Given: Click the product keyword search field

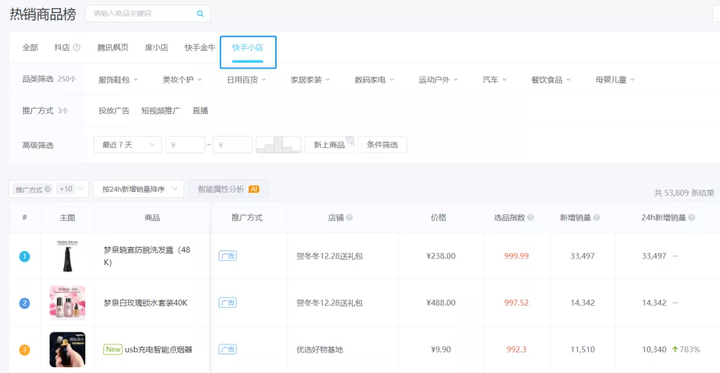Looking at the screenshot, I should [147, 13].
